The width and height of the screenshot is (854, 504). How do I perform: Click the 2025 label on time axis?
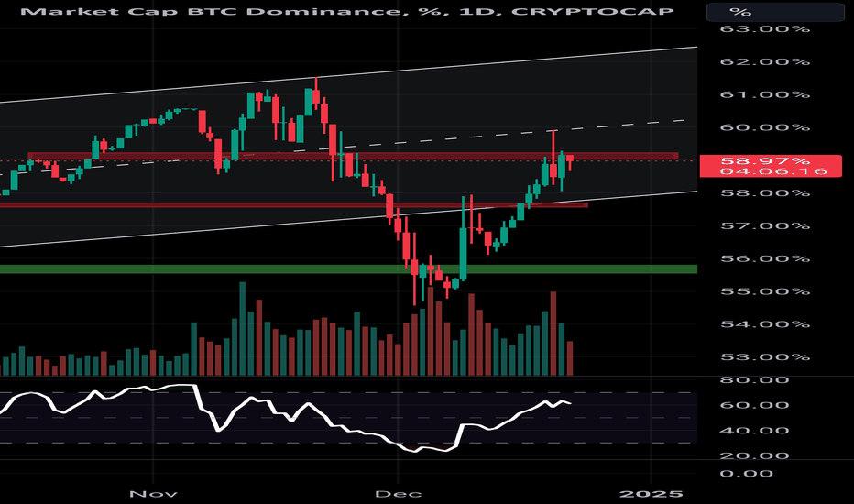[651, 494]
